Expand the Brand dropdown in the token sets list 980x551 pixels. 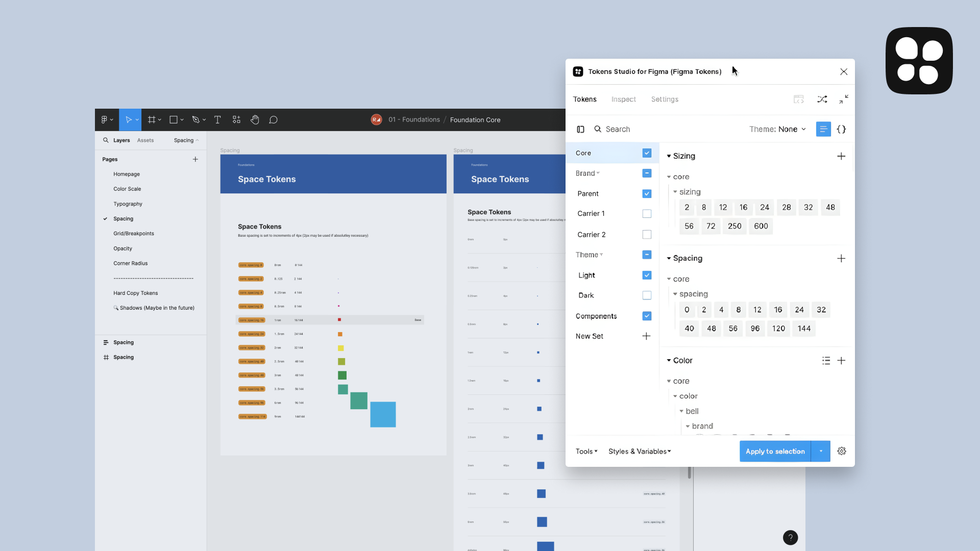tap(598, 173)
